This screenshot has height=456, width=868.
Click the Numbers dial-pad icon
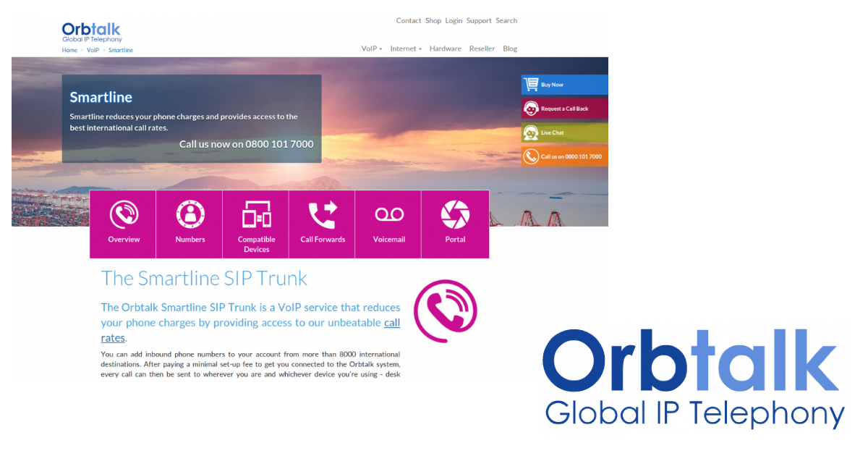189,214
